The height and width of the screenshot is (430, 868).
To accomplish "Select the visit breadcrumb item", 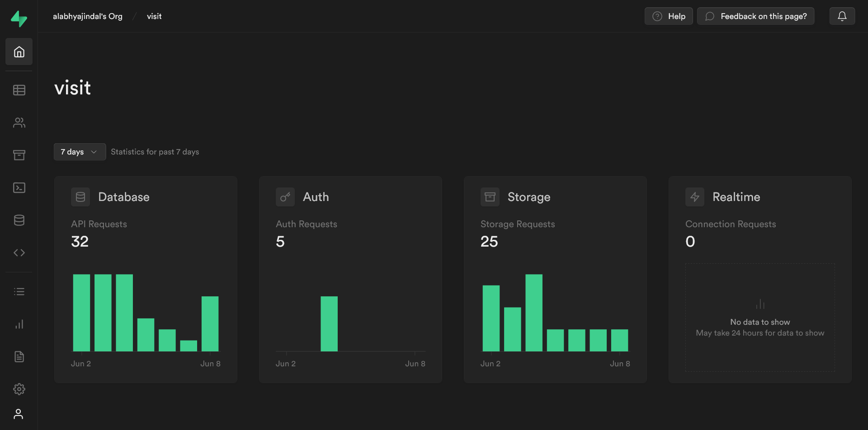I will 154,16.
